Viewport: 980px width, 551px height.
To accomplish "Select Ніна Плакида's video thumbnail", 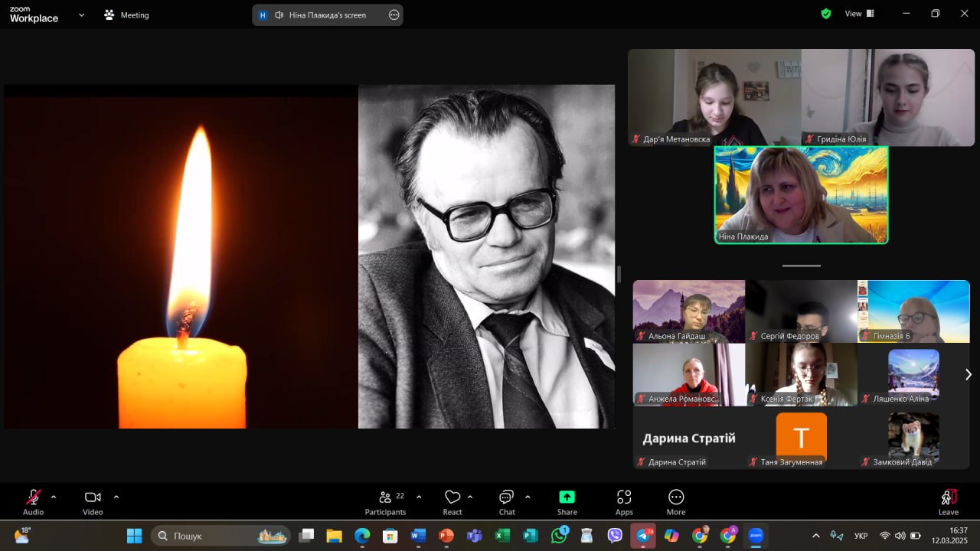I will 801,194.
